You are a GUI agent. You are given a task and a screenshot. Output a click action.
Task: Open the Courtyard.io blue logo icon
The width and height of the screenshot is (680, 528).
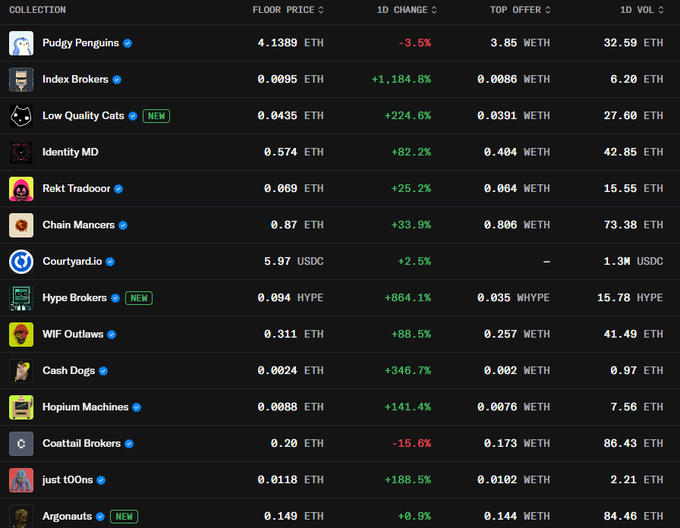pos(21,261)
